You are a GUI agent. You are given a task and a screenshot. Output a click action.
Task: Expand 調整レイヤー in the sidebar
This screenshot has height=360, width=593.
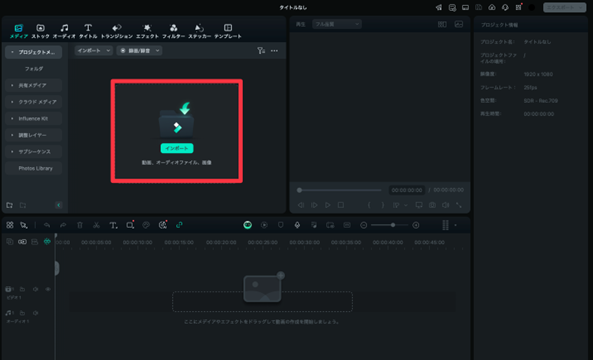click(x=33, y=135)
